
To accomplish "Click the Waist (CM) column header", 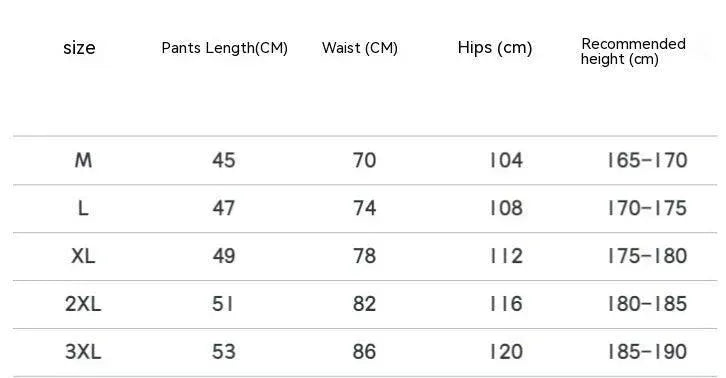I will (x=360, y=48).
